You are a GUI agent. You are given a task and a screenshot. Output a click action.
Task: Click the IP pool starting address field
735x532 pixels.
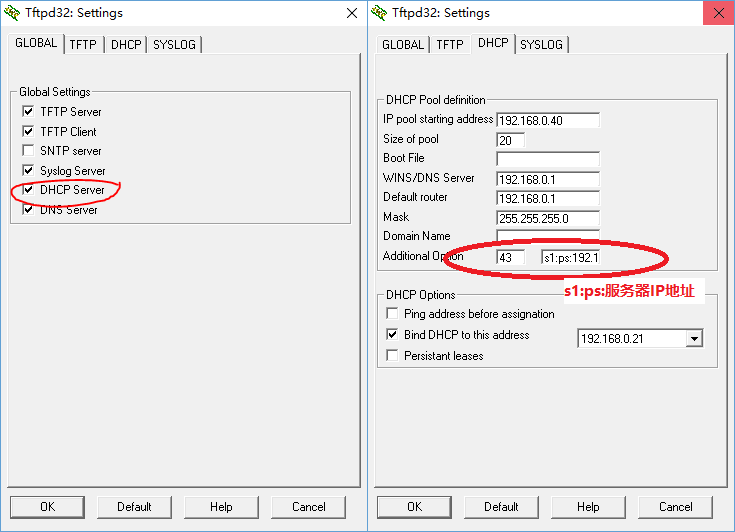[548, 120]
